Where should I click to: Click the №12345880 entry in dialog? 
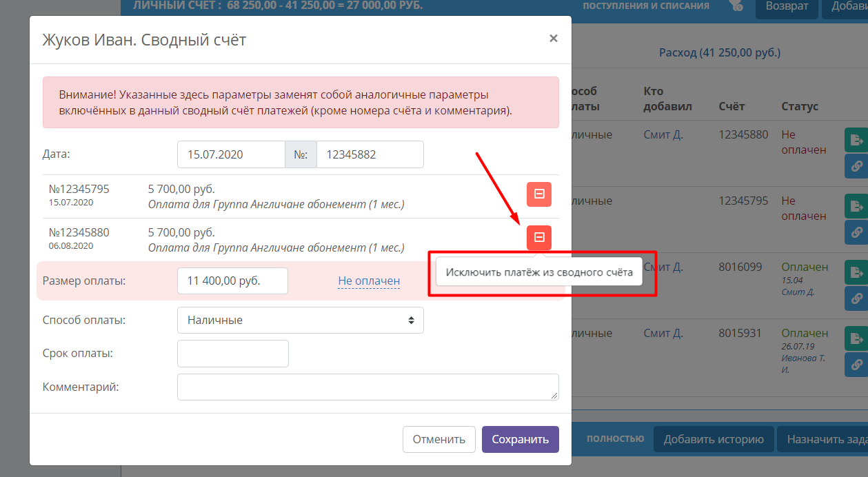click(x=79, y=232)
